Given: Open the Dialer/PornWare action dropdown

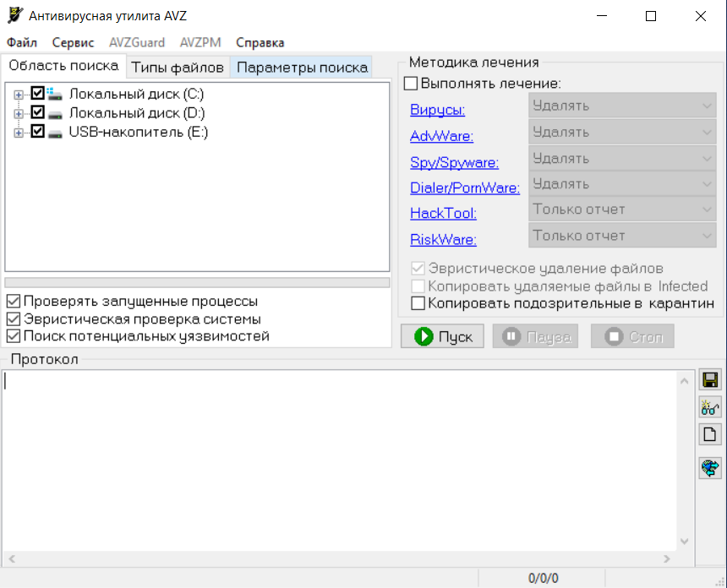Looking at the screenshot, I should coord(622,184).
